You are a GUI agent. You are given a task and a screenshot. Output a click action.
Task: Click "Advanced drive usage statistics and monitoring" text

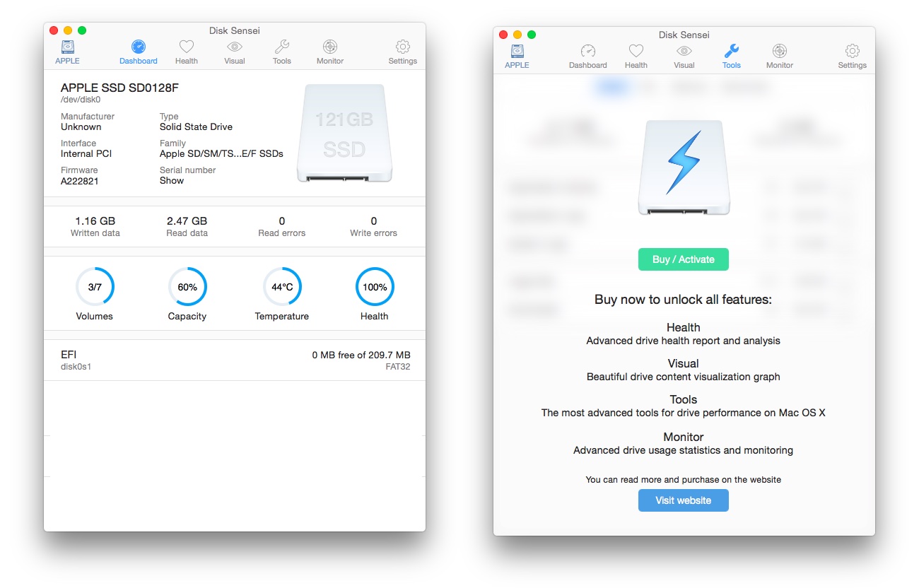click(684, 450)
